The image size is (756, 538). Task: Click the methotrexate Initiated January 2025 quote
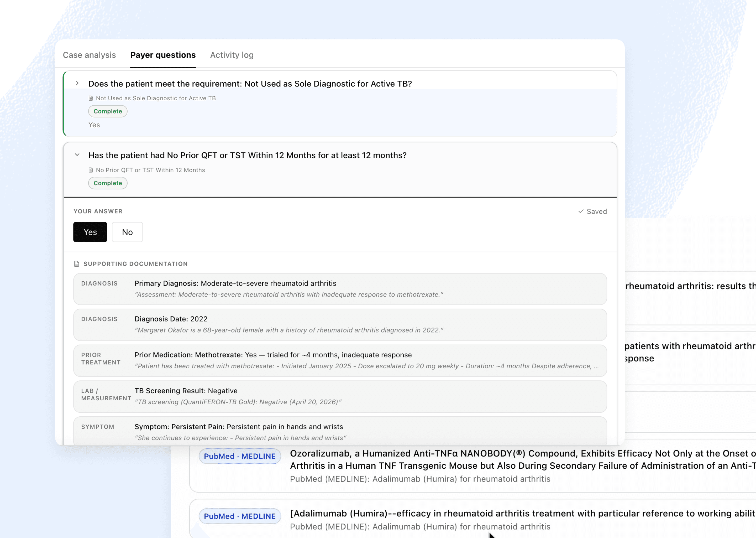[366, 366]
